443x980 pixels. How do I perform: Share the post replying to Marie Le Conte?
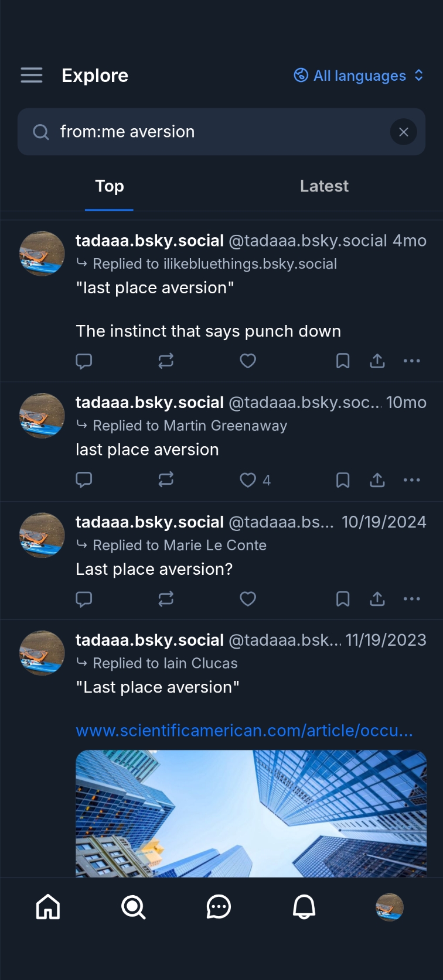click(377, 599)
